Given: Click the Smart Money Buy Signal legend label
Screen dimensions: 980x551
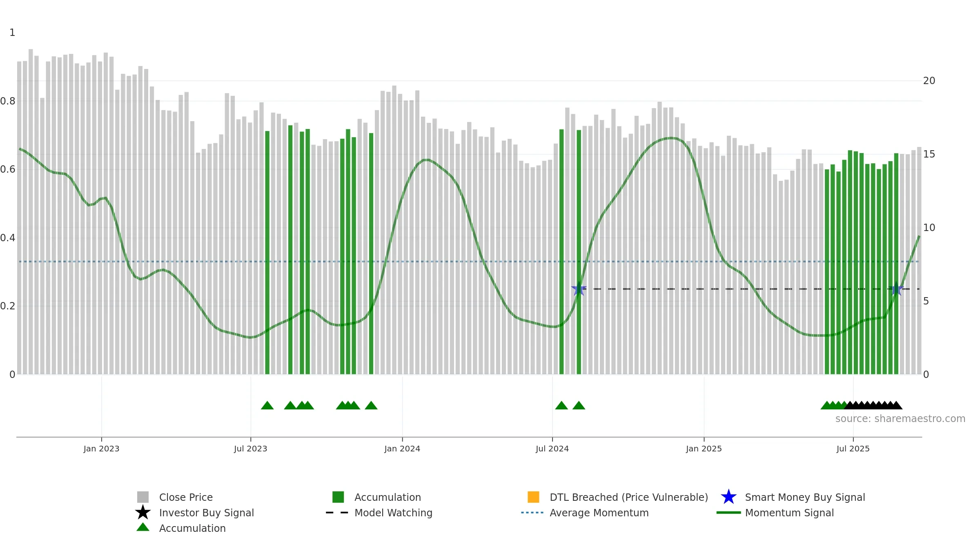Looking at the screenshot, I should (805, 497).
